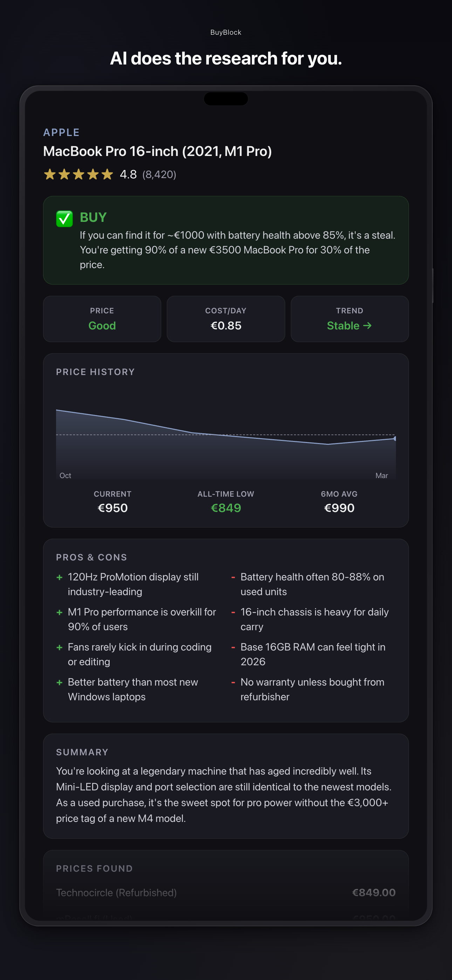
Task: Collapse the PROS & CONS panel
Action: click(91, 557)
